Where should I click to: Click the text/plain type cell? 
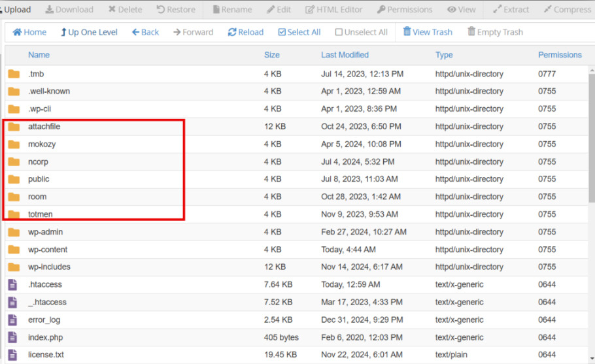[451, 355]
